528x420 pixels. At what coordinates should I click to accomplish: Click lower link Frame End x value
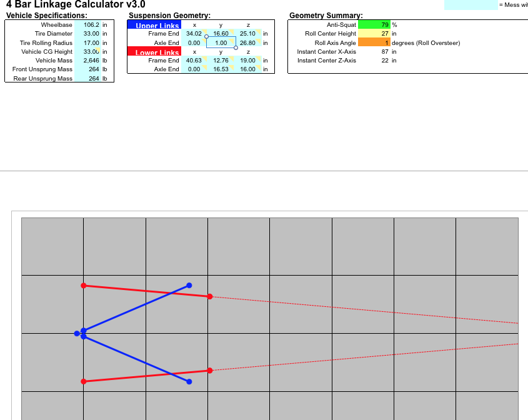(x=194, y=61)
